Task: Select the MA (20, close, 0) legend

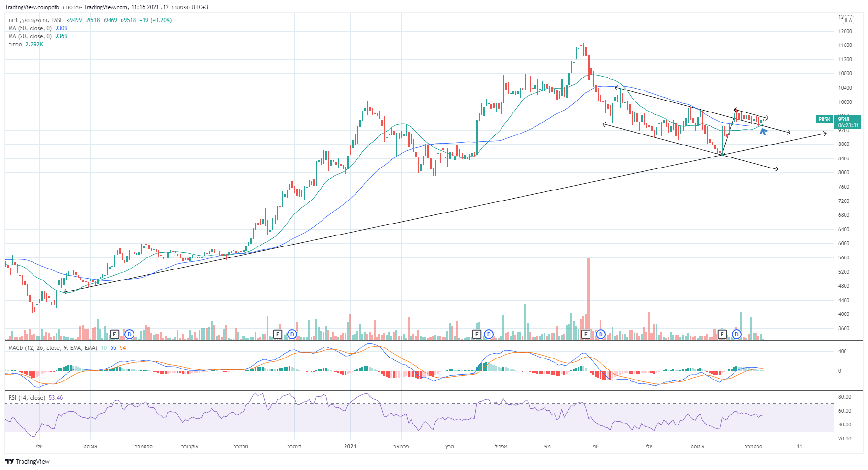Action: point(30,36)
